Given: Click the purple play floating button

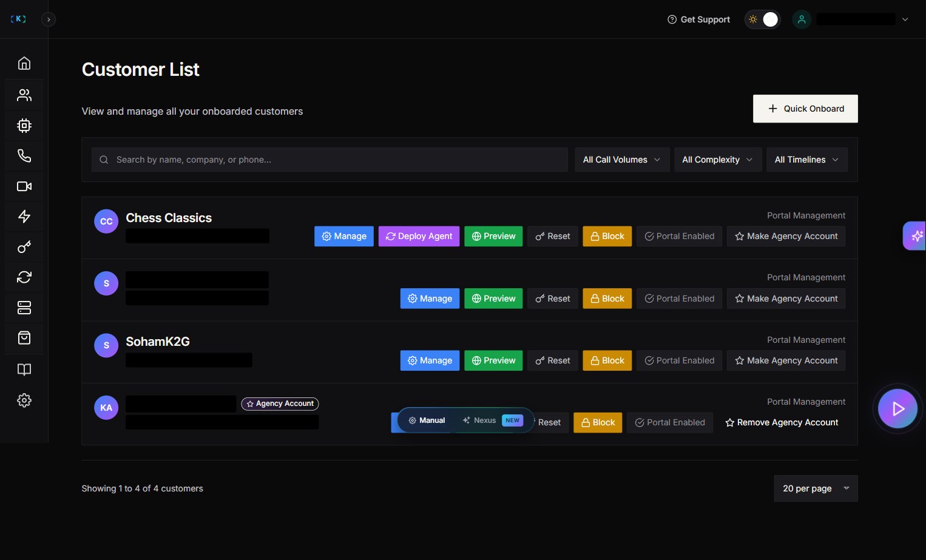Looking at the screenshot, I should [897, 408].
